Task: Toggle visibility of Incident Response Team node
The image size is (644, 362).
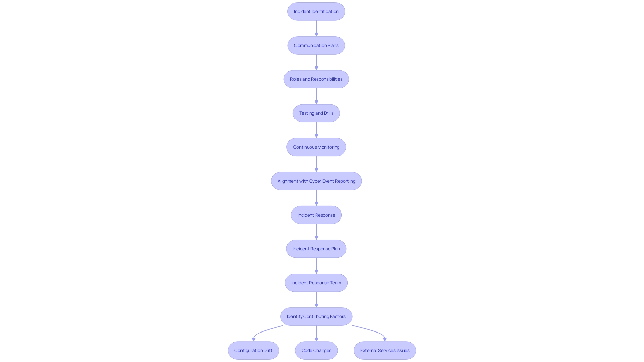Action: point(316,283)
